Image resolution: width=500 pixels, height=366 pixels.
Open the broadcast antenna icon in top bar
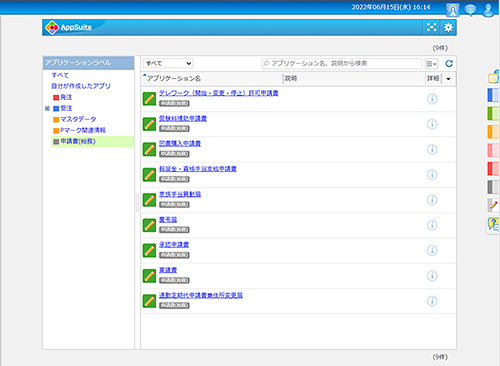coord(453,10)
